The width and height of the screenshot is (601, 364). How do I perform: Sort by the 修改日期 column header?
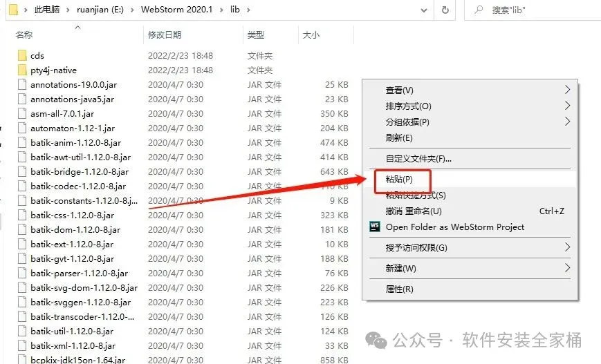click(x=165, y=35)
